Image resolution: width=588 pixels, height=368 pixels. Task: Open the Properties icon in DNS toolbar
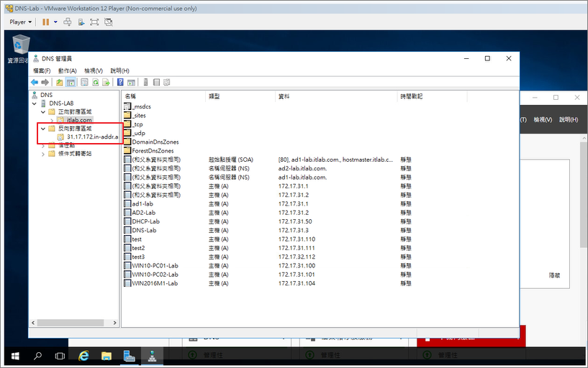click(x=84, y=83)
